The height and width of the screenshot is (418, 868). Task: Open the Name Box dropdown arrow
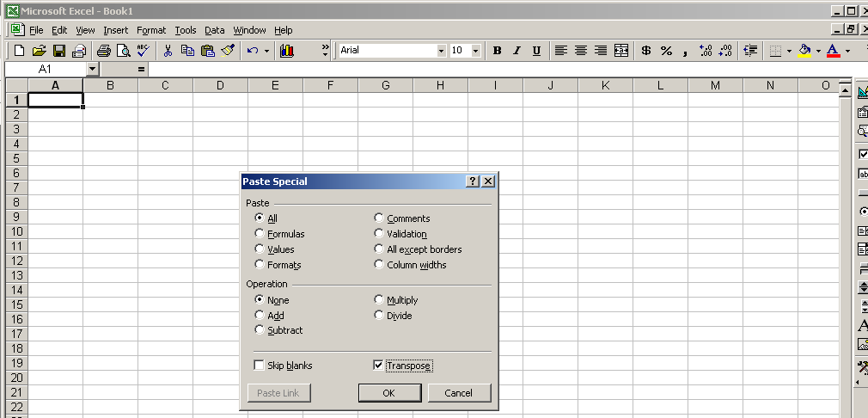coord(93,69)
